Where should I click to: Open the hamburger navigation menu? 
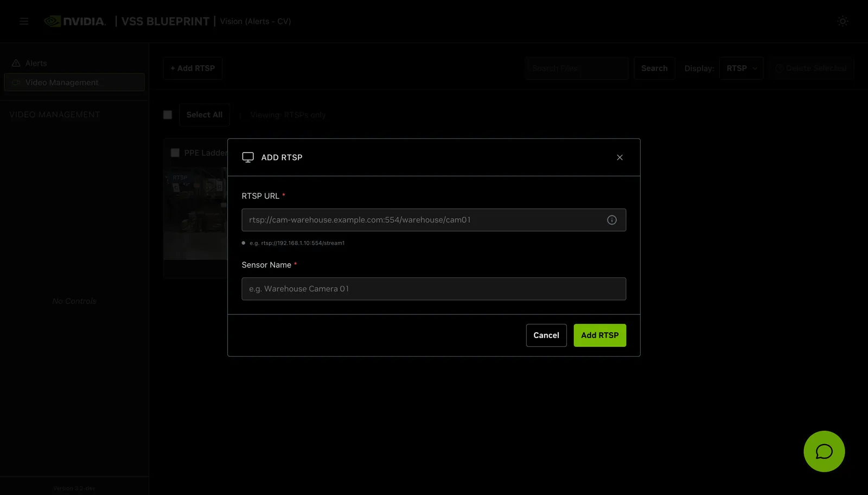click(24, 21)
